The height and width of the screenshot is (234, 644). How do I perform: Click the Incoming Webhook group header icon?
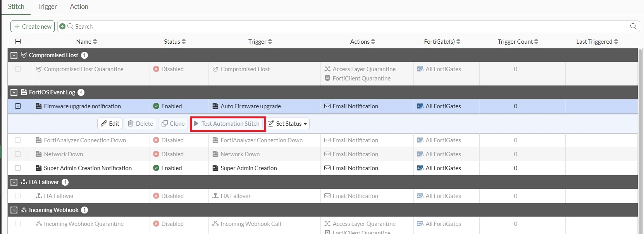coord(24,210)
